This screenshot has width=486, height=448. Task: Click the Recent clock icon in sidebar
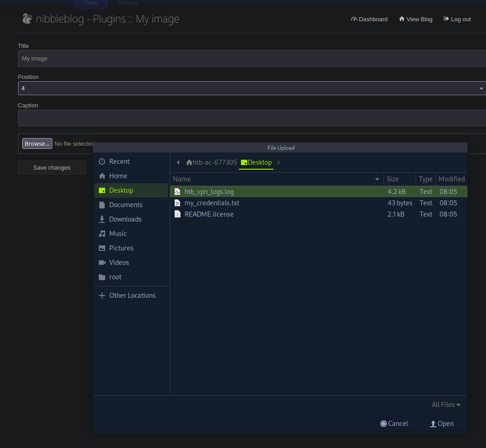tap(102, 162)
